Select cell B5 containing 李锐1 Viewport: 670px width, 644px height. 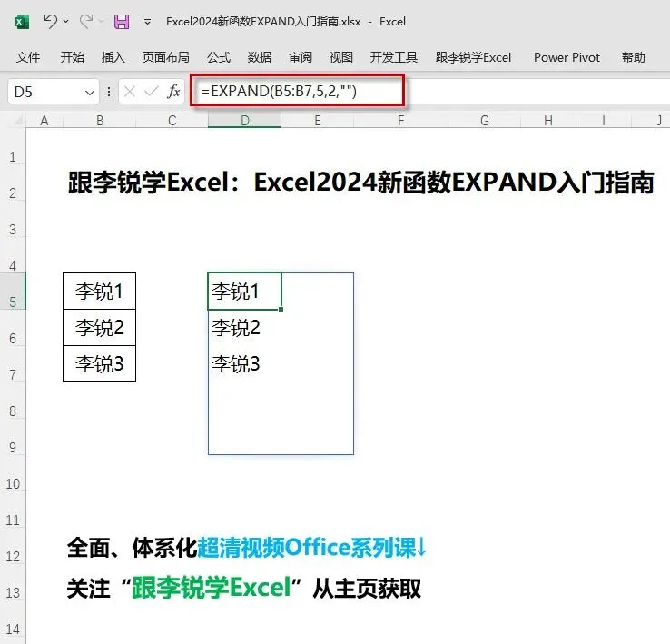coord(99,292)
